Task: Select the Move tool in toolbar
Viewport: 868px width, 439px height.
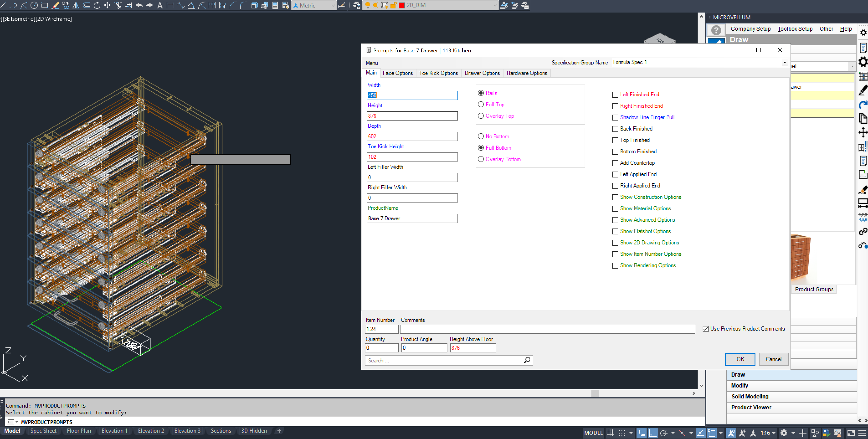Action: point(107,5)
